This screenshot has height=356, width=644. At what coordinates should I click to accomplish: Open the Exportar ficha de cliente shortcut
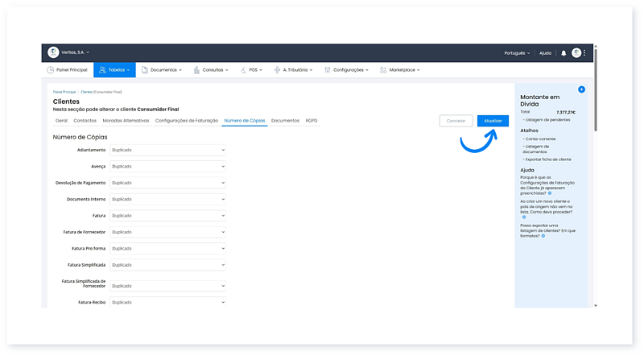(x=547, y=159)
